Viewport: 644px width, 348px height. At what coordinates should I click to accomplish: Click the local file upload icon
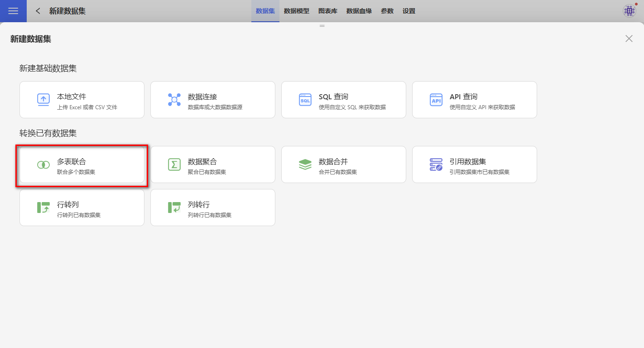click(x=43, y=100)
